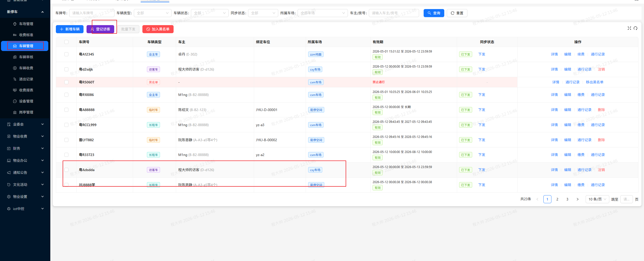Click the 财务 sidebar icon
This screenshot has height=261, width=644.
[x=9, y=148]
